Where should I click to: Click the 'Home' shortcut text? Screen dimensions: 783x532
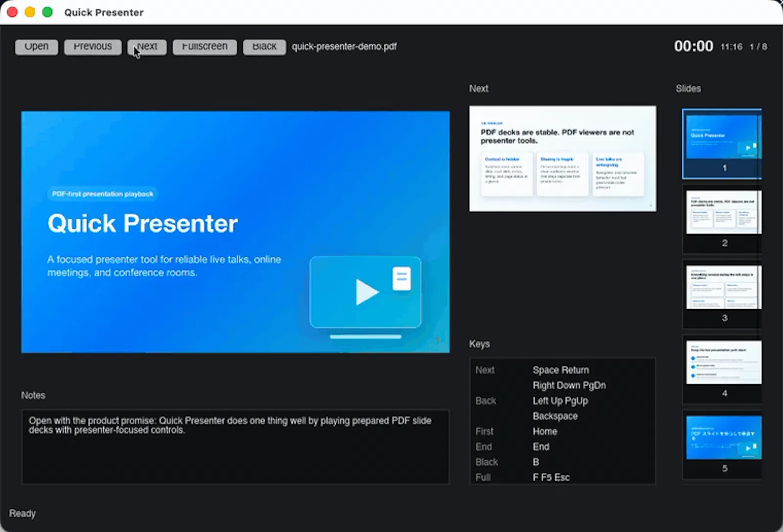coord(545,431)
